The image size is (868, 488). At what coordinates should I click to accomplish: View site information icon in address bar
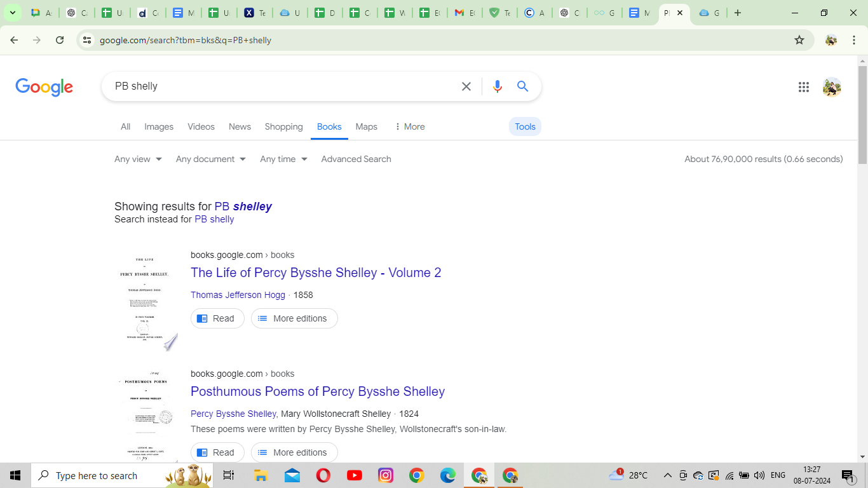click(x=88, y=40)
